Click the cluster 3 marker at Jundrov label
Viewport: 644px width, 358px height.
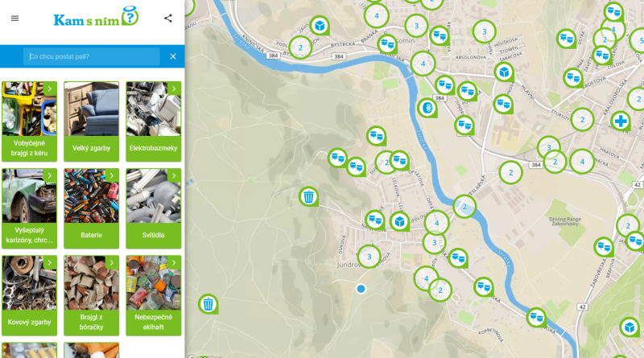(x=369, y=257)
